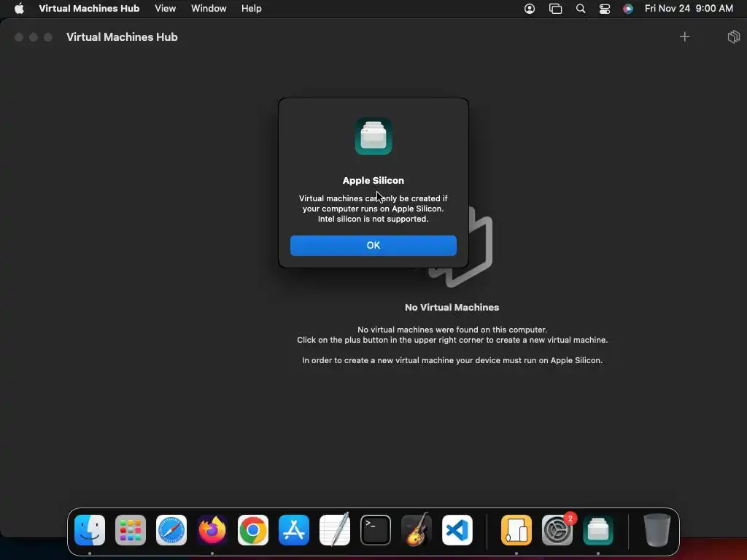
Task: Open the Help menu
Action: click(251, 8)
